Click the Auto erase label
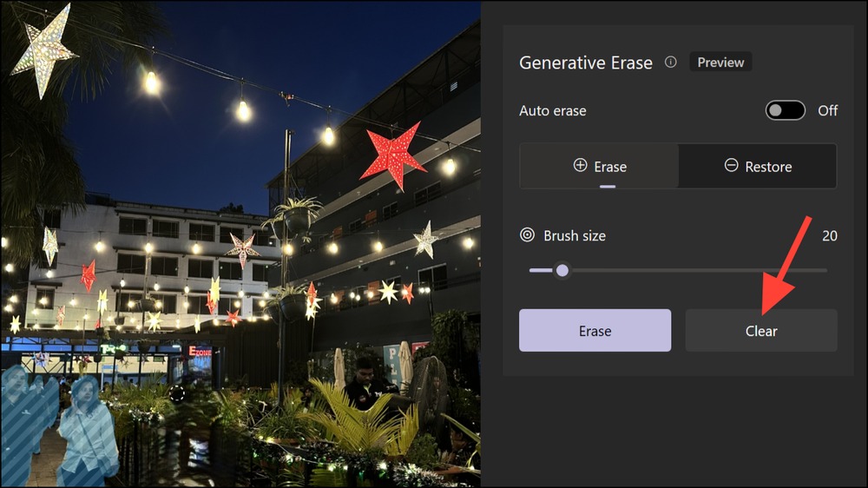 click(552, 111)
